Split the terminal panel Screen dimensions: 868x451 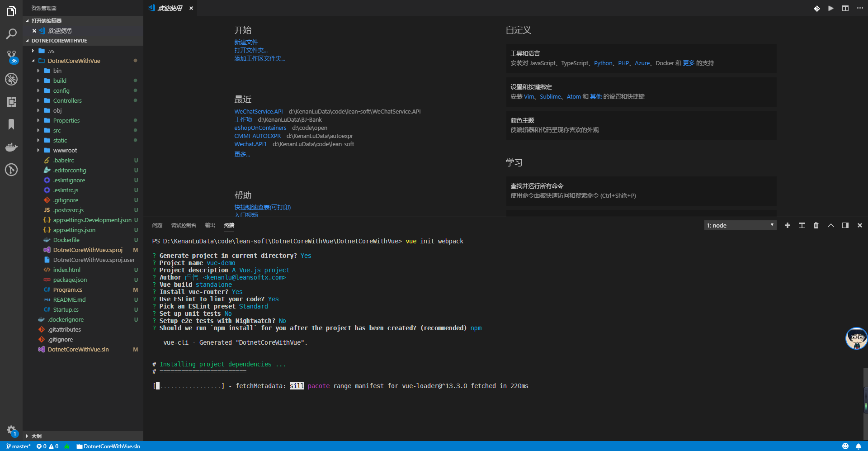tap(802, 225)
